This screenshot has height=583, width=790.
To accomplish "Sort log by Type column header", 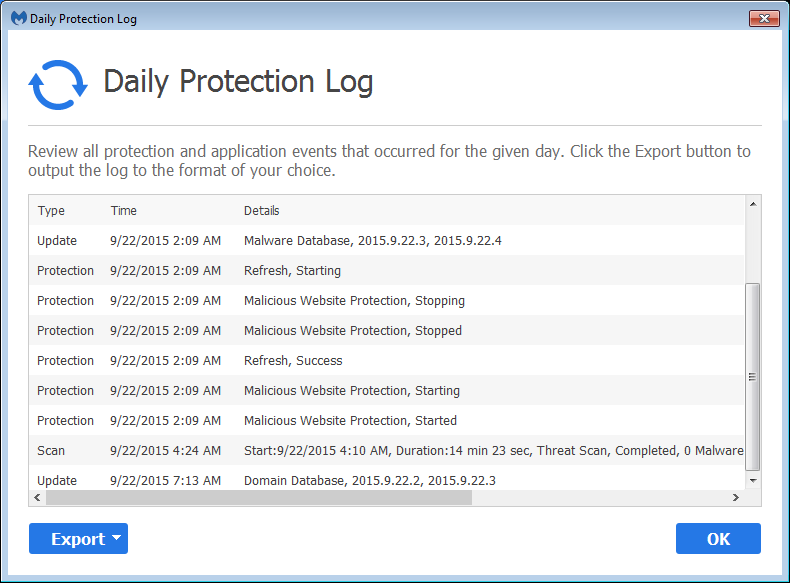I will [x=51, y=211].
